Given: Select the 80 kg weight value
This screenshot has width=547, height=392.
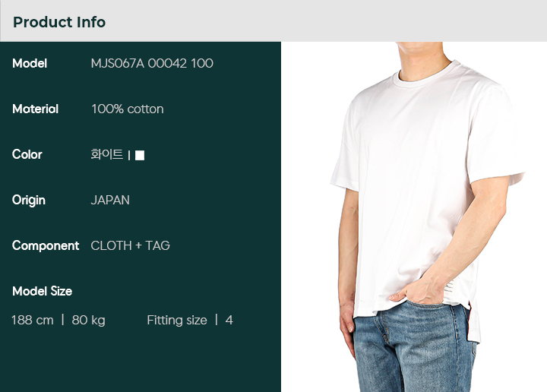Looking at the screenshot, I should 89,321.
